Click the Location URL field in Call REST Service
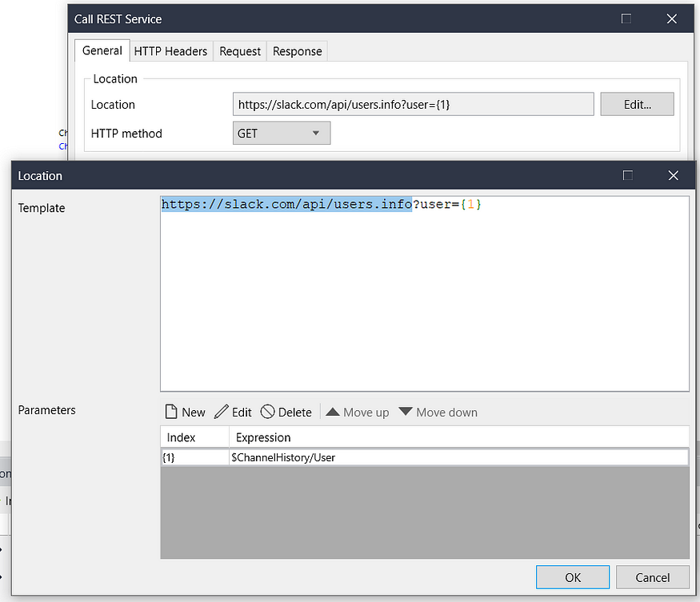 coord(413,105)
